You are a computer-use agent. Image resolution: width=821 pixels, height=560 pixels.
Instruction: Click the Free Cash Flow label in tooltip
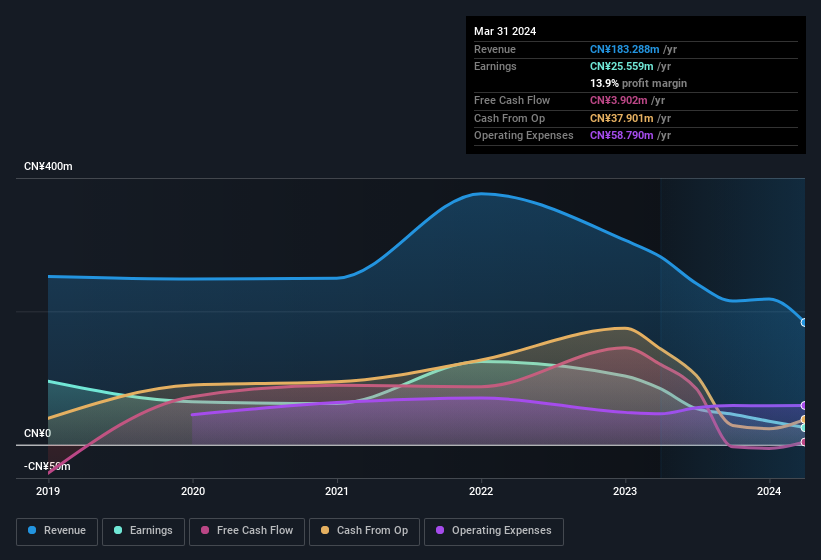tap(512, 100)
